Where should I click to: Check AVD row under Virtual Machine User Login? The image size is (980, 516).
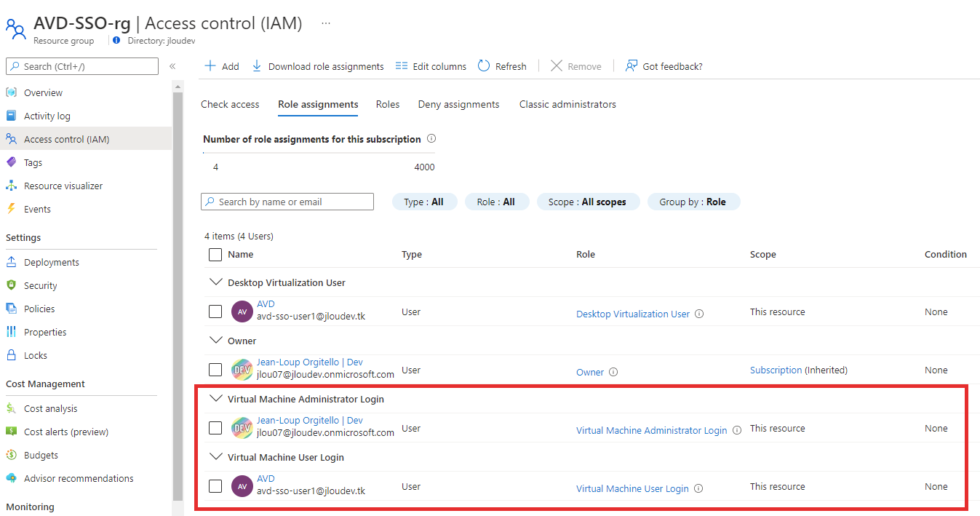pos(215,486)
